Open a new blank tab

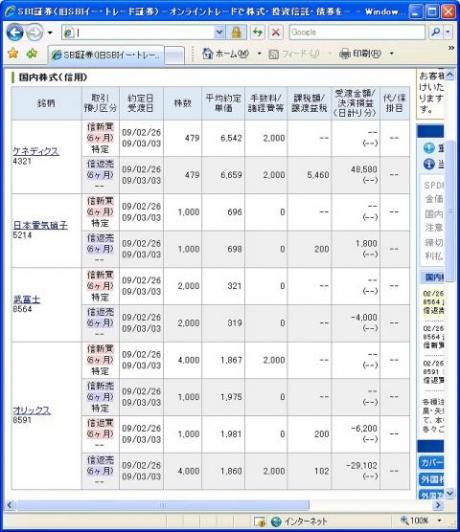(175, 55)
